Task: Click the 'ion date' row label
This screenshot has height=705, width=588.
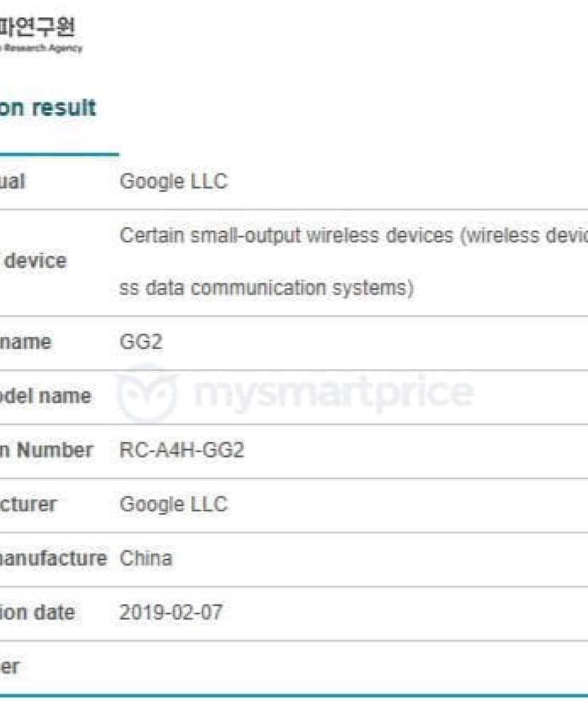Action: pos(37,612)
